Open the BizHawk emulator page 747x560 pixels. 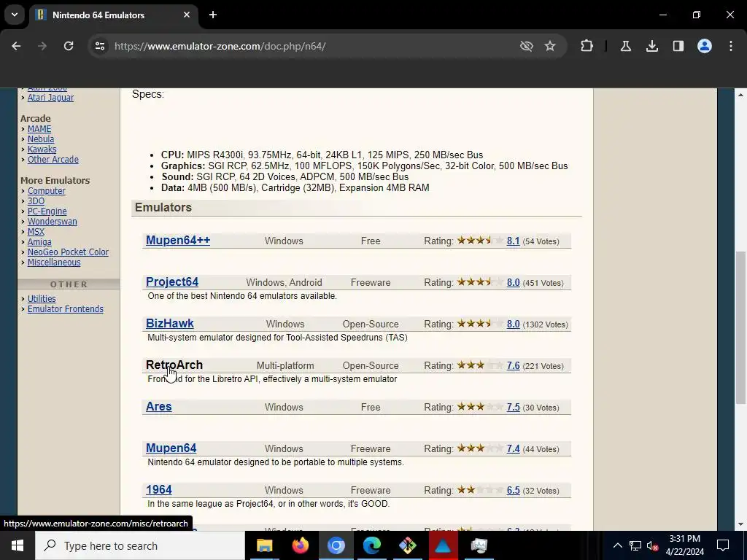[169, 323]
